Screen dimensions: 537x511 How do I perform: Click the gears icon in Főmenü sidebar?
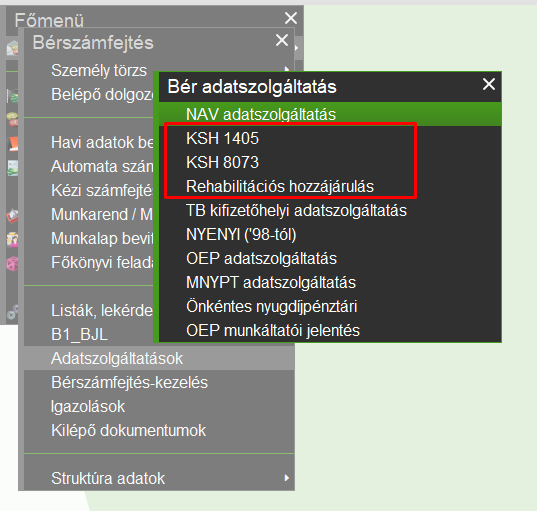pos(12,312)
